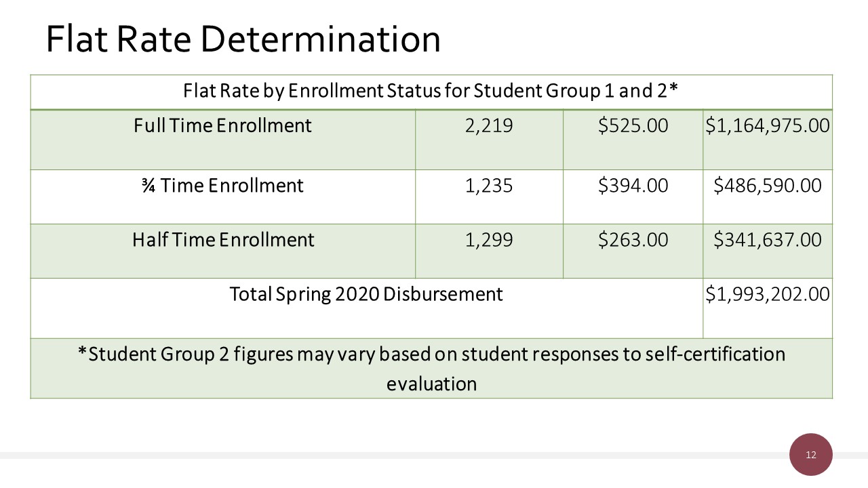The height and width of the screenshot is (488, 868).
Task: Click the 2,219 full time count cell
Action: click(489, 126)
